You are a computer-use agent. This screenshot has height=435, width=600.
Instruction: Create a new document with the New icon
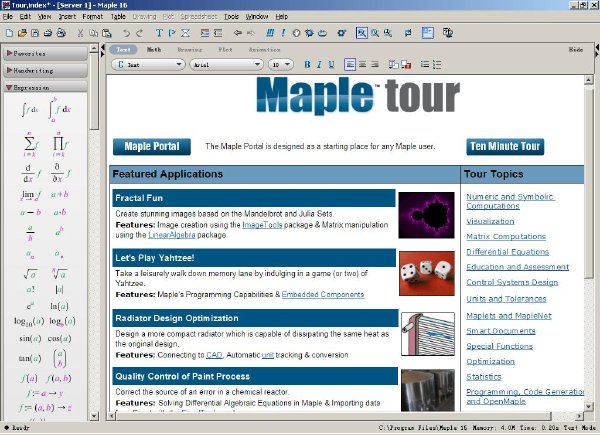[10, 33]
